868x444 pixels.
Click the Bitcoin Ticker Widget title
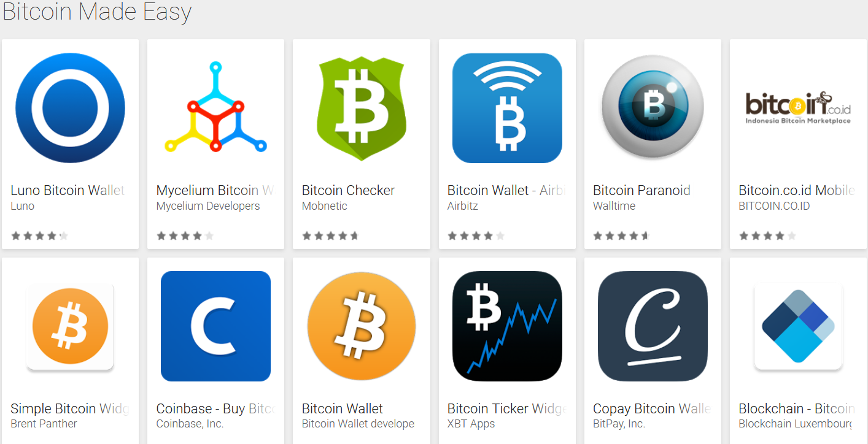pyautogui.click(x=506, y=408)
